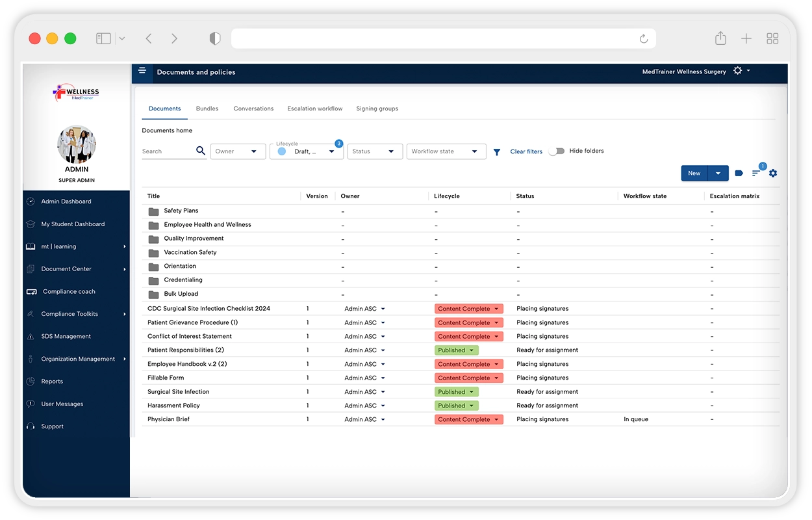Viewport: 812px width, 520px height.
Task: Click the Physician Brief Content Complete badge
Action: pyautogui.click(x=468, y=419)
